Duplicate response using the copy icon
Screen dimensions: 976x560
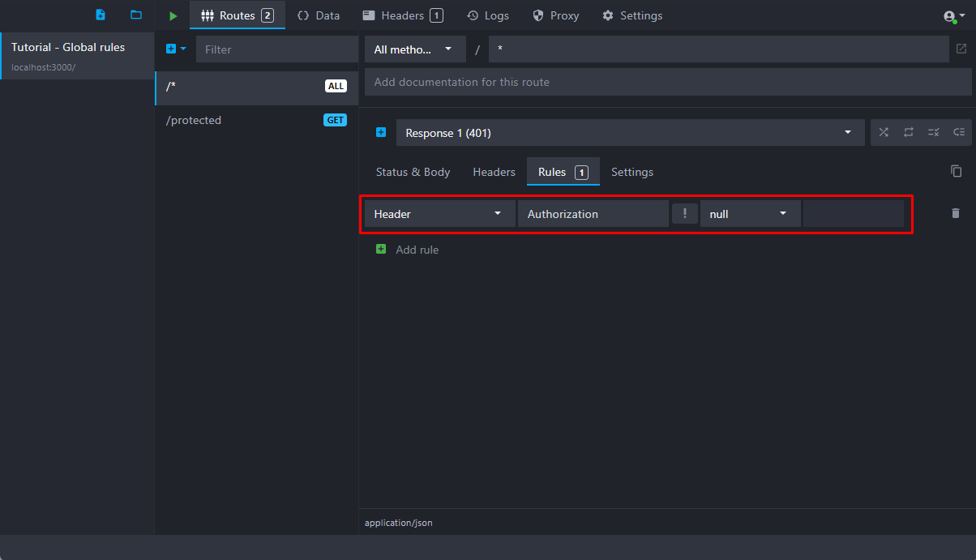click(957, 171)
